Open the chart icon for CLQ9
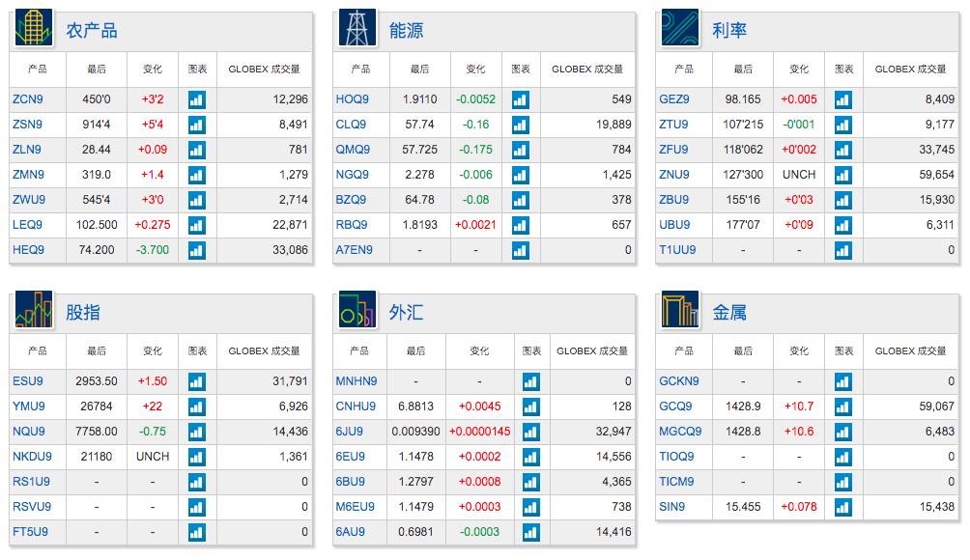The image size is (970, 560). pos(520,125)
